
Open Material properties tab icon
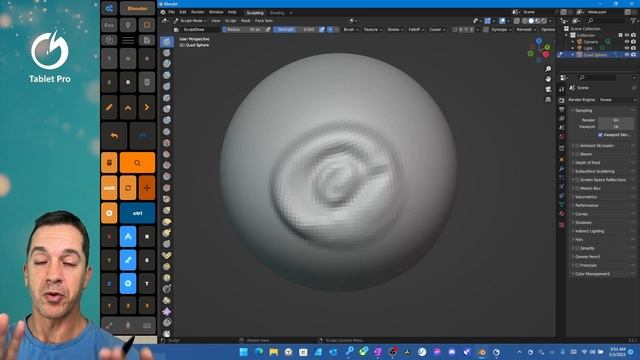click(562, 213)
